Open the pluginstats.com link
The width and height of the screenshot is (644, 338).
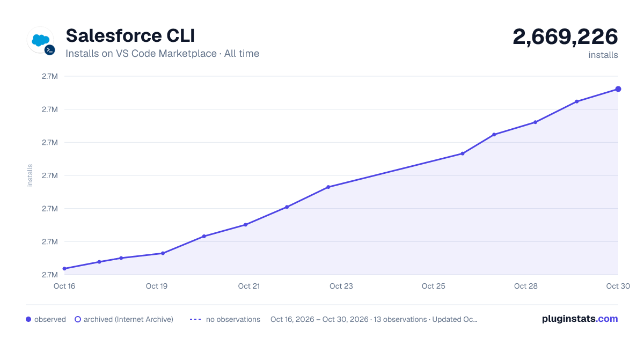pos(580,319)
